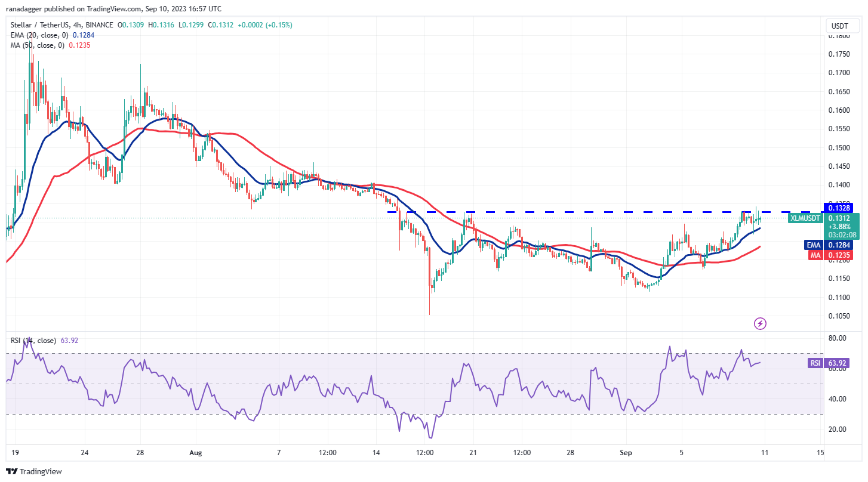The height and width of the screenshot is (482, 868).
Task: Toggle the USDT price unit display
Action: pyautogui.click(x=842, y=26)
